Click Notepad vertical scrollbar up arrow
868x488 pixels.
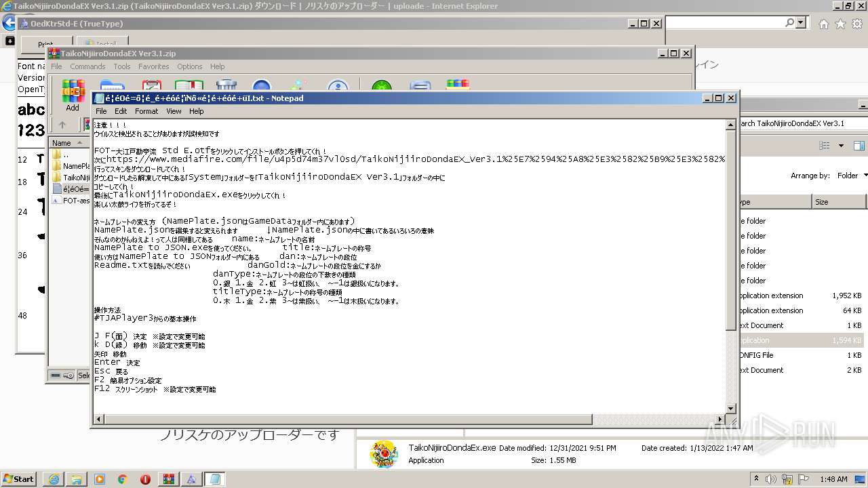click(731, 125)
